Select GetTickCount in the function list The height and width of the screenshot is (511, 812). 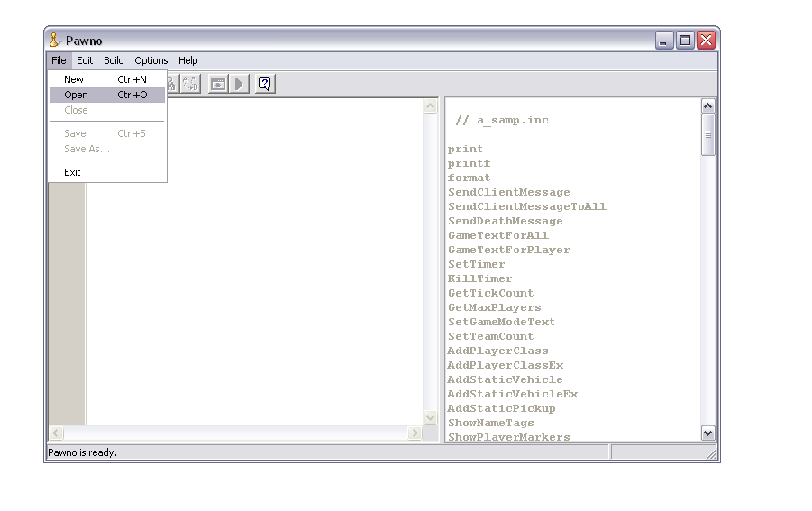click(490, 294)
